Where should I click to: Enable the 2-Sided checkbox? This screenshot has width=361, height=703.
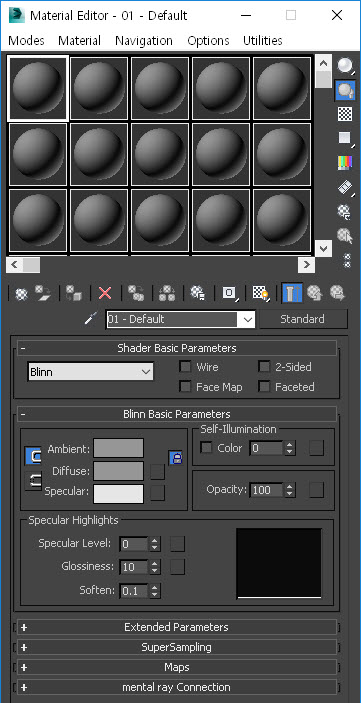(x=264, y=367)
